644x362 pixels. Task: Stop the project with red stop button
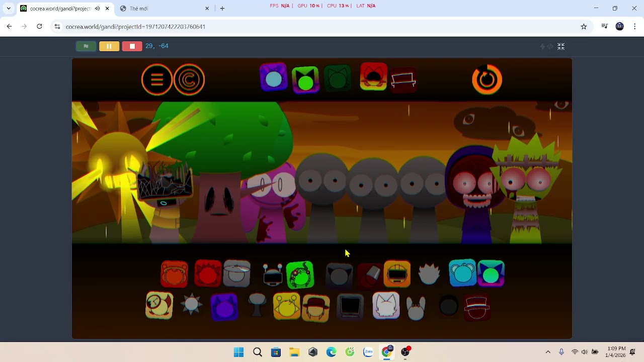click(x=132, y=46)
